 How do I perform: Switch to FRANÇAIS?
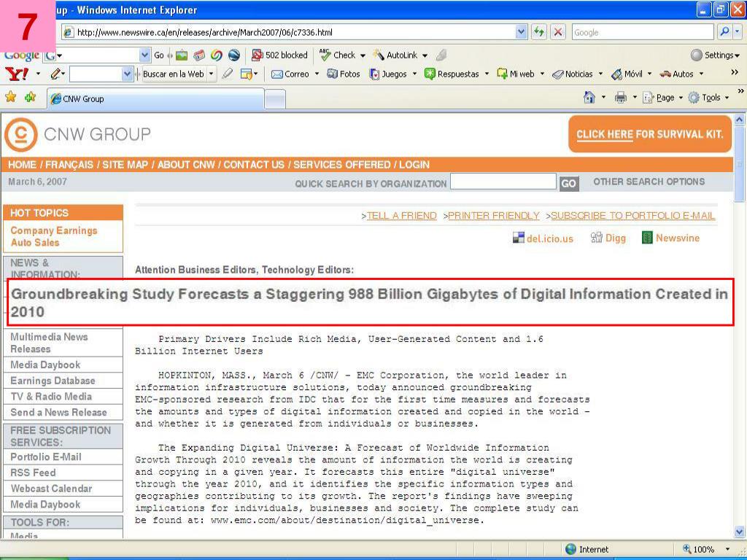click(69, 165)
